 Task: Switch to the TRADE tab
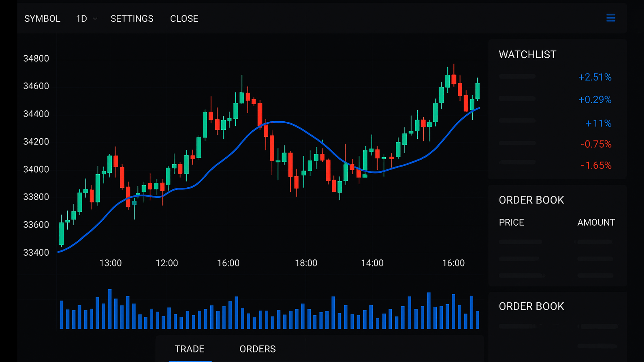(190, 349)
